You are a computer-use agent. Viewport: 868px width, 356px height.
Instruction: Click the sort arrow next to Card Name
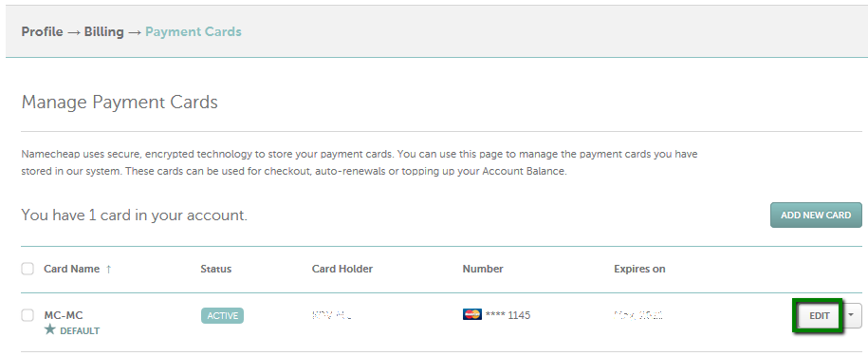pyautogui.click(x=108, y=269)
